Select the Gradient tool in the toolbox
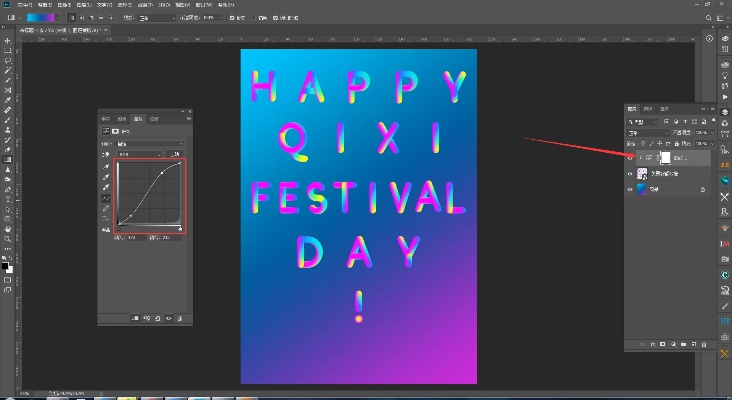 [7, 160]
